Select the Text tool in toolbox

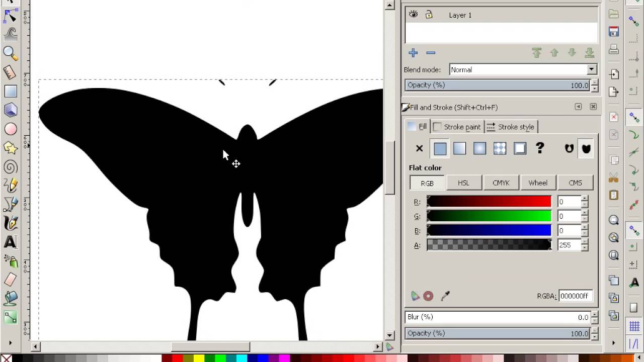point(10,242)
